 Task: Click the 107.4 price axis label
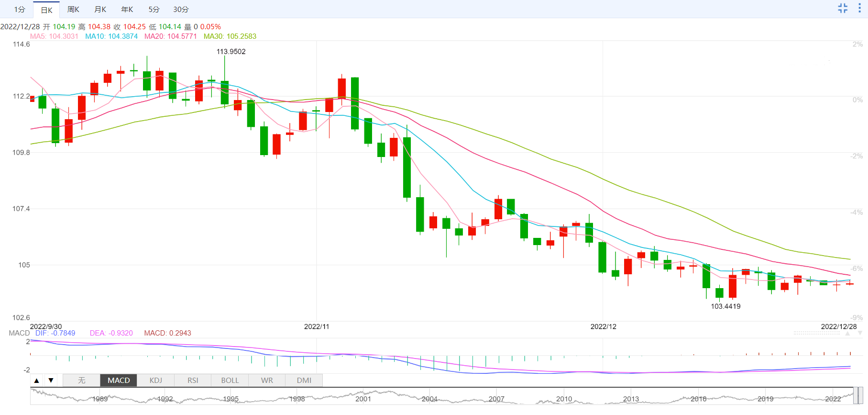click(21, 209)
